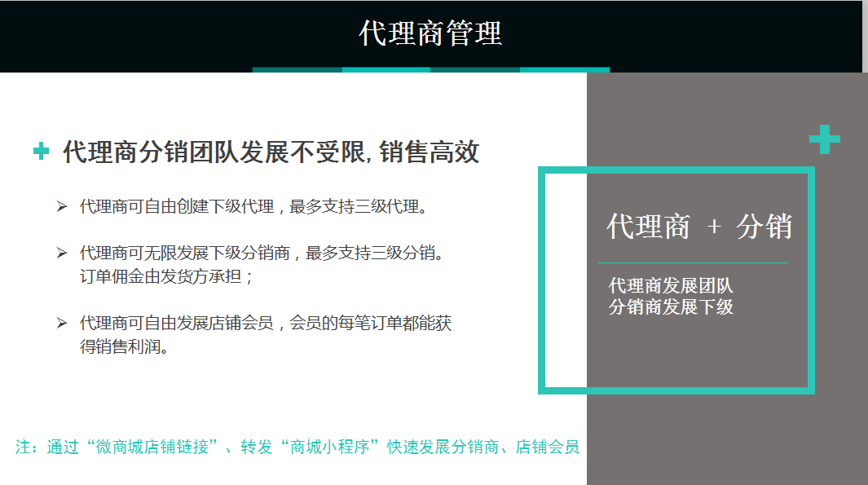The height and width of the screenshot is (485, 868).
Task: Select the second arrow bullet marker
Action: pyautogui.click(x=59, y=253)
